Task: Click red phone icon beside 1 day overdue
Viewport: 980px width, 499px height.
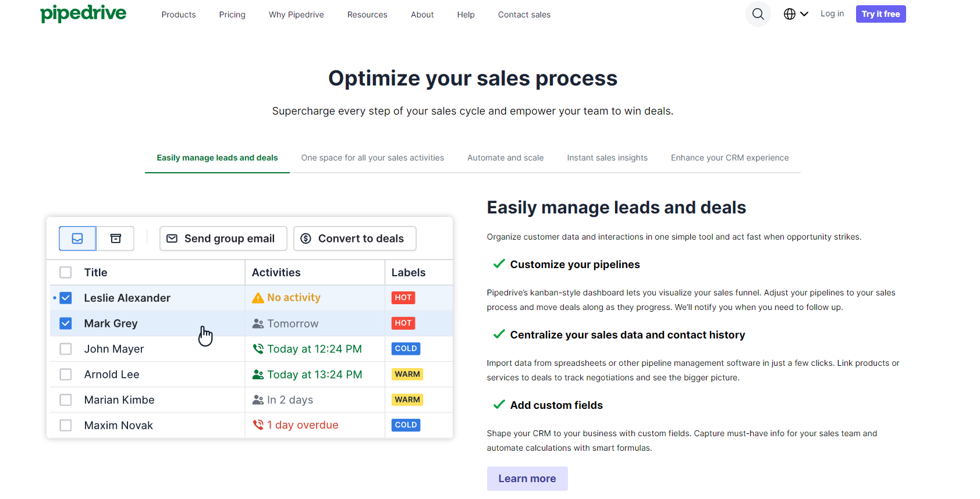Action: click(x=258, y=425)
